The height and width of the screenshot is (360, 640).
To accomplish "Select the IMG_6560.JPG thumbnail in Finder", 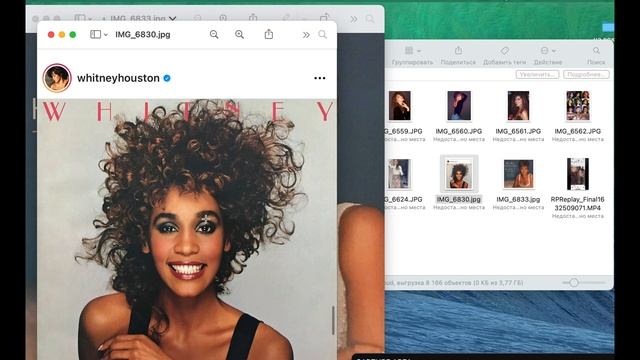I will (x=459, y=106).
